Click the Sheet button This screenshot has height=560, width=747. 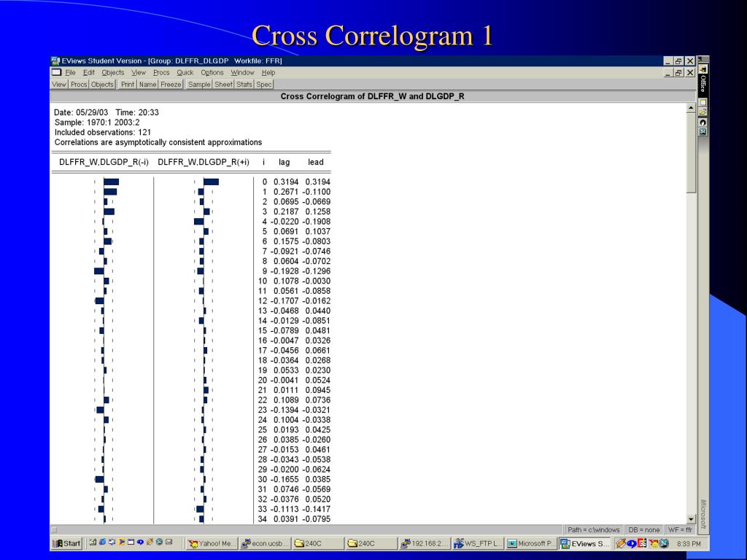pos(223,85)
